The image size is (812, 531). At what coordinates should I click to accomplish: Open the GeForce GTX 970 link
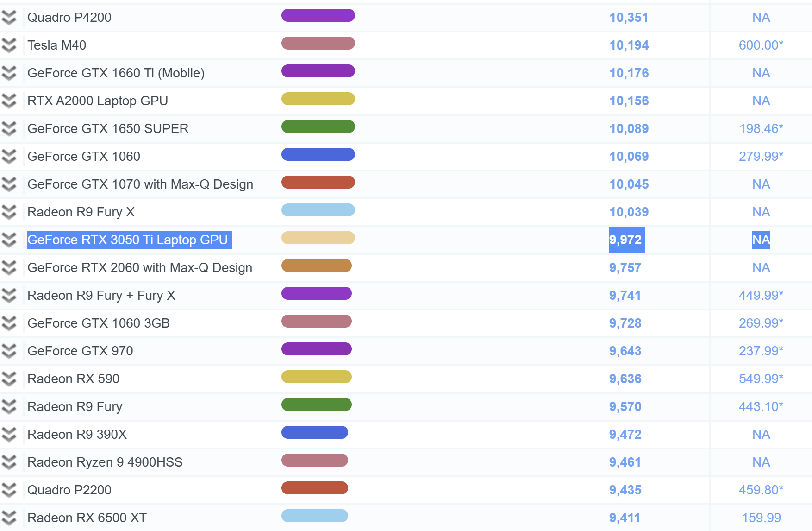point(80,351)
